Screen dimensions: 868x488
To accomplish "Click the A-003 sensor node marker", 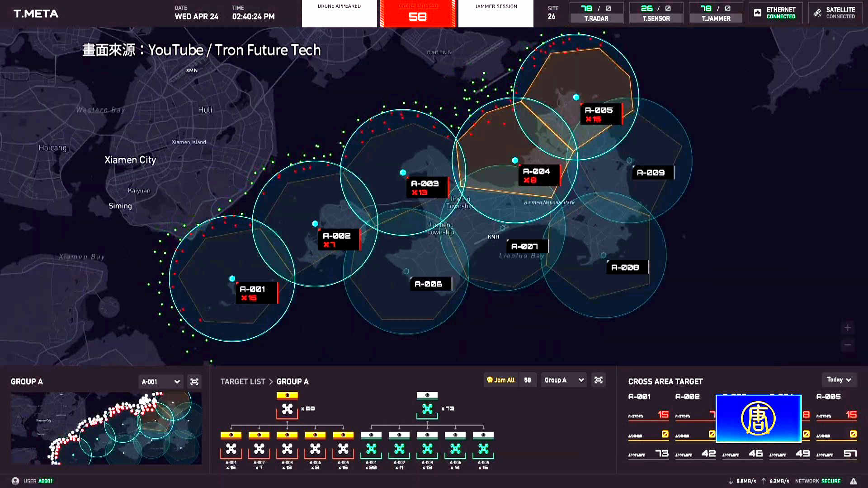I will (403, 173).
